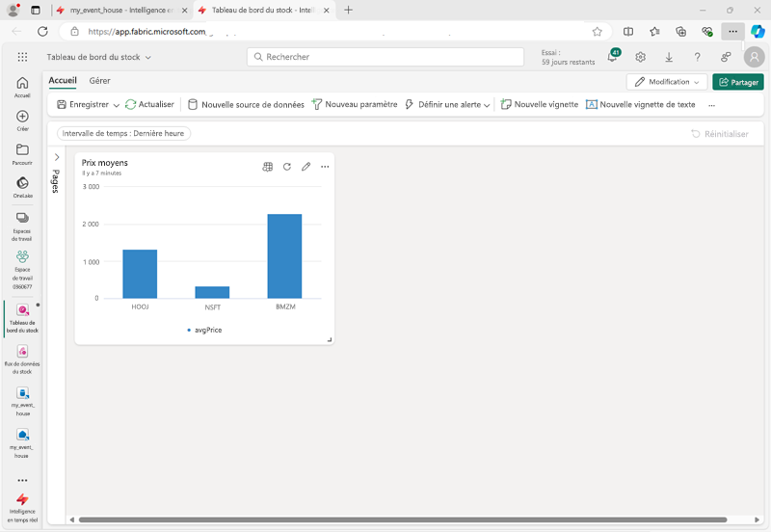Click the browser address bar
Screen dimensions: 771x532
pyautogui.click(x=334, y=32)
